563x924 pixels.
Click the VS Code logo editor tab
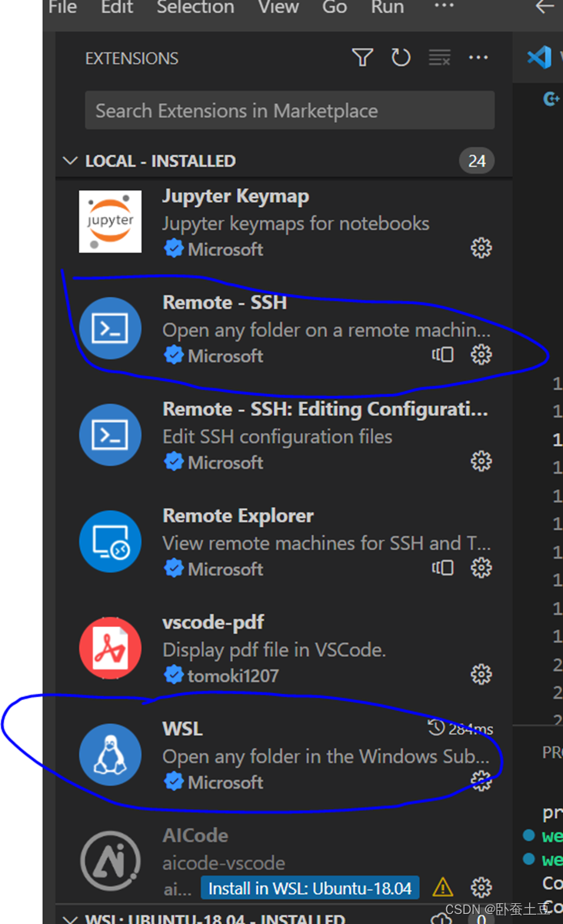541,57
